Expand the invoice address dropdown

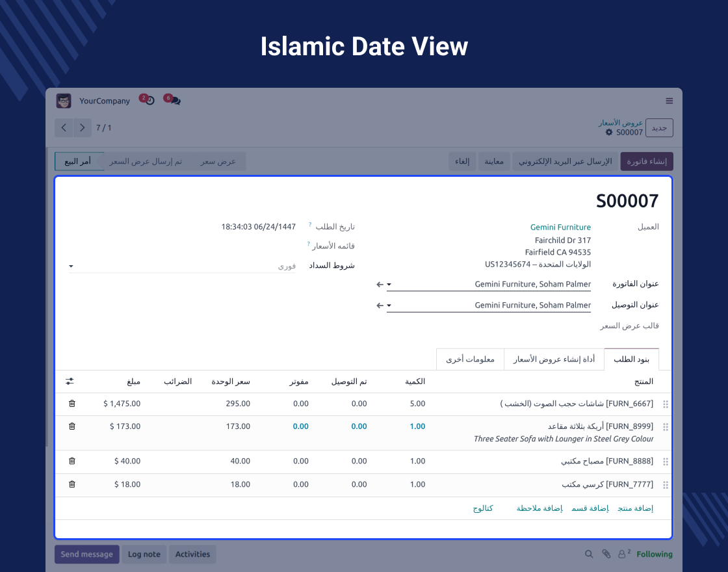[389, 285]
